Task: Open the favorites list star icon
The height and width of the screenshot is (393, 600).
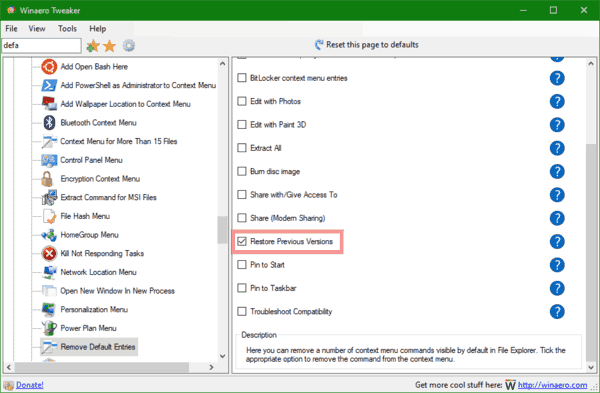Action: tap(110, 46)
